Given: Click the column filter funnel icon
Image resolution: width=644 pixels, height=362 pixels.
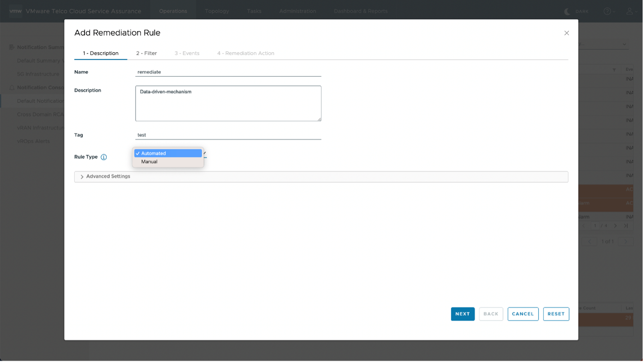Looking at the screenshot, I should coord(614,70).
